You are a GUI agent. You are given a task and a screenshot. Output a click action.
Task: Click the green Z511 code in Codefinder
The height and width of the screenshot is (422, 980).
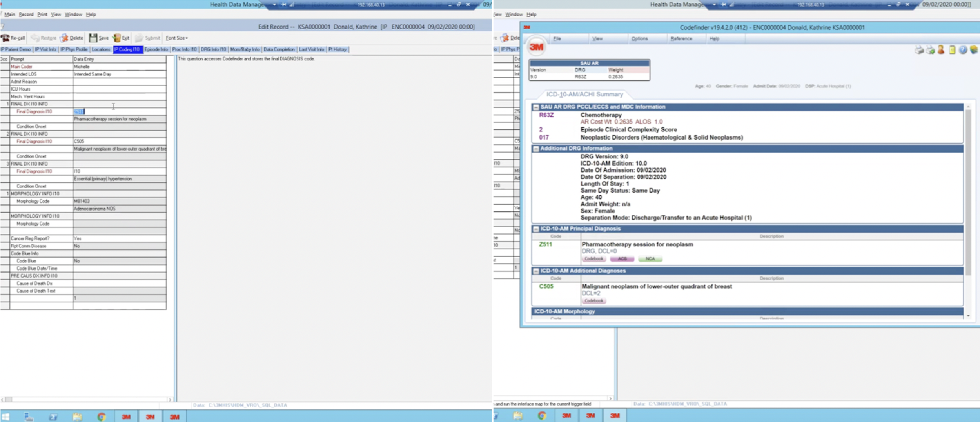click(x=545, y=244)
